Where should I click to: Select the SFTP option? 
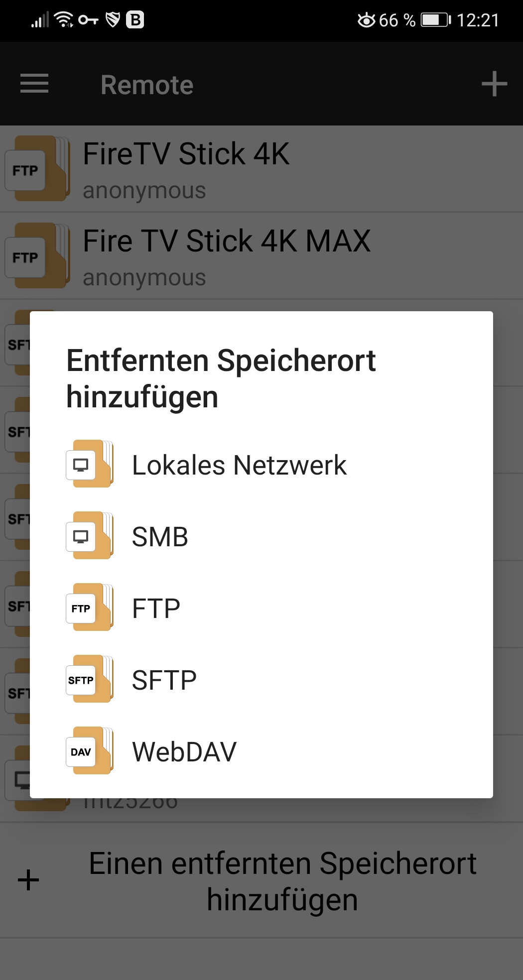[x=164, y=680]
